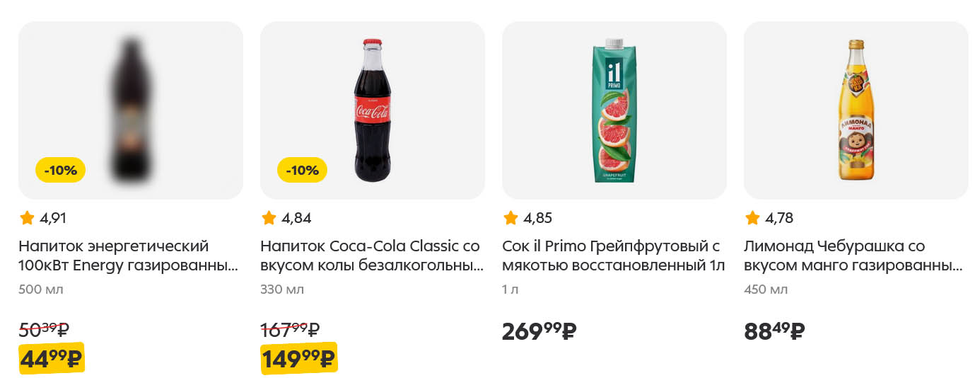The width and height of the screenshot is (980, 378).
Task: Open the Напиток энергетический 100кВт Energy title
Action: [x=128, y=256]
